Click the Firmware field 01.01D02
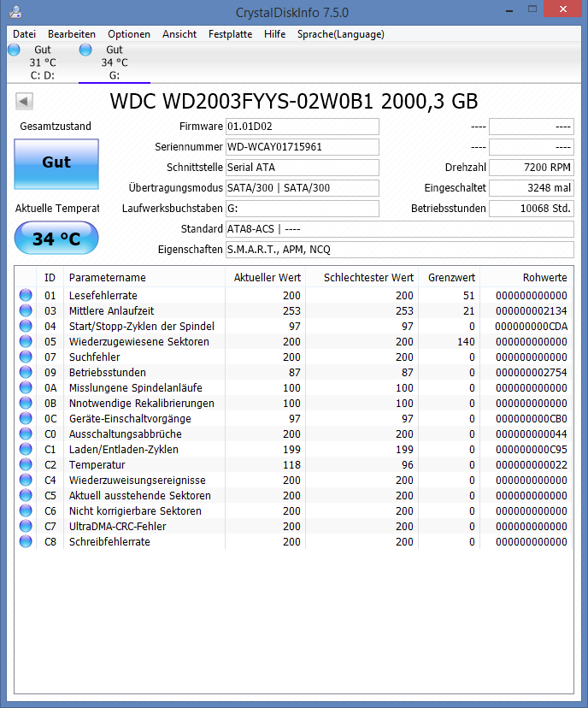Viewport: 588px width, 708px height. [303, 127]
